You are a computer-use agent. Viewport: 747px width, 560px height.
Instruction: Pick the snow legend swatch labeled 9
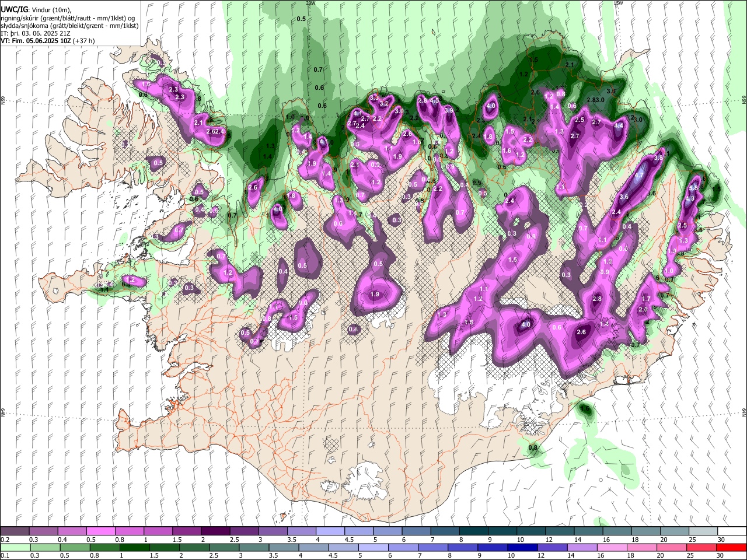[x=502, y=531]
